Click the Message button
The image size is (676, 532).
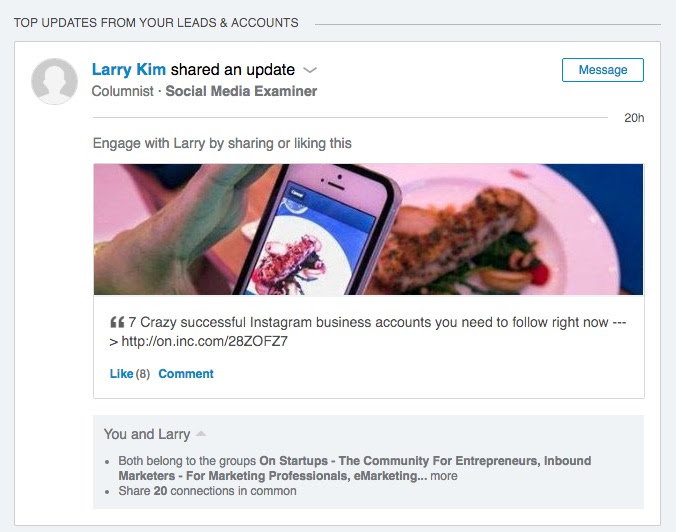click(602, 70)
